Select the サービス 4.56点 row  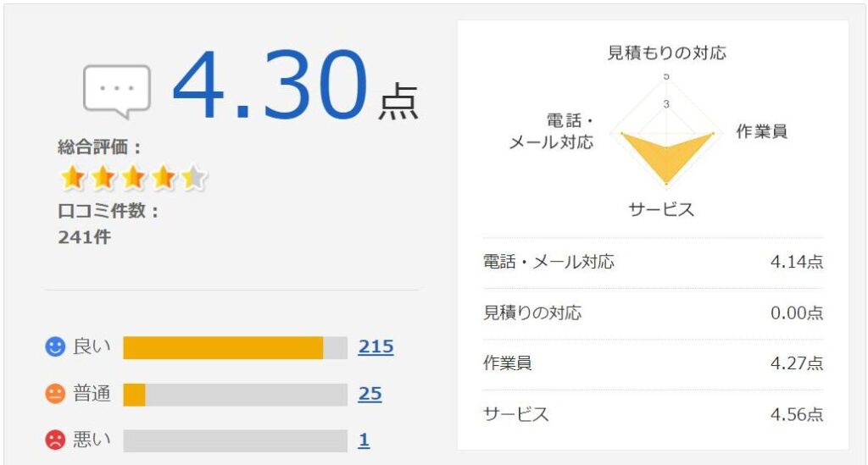pyautogui.click(x=654, y=414)
